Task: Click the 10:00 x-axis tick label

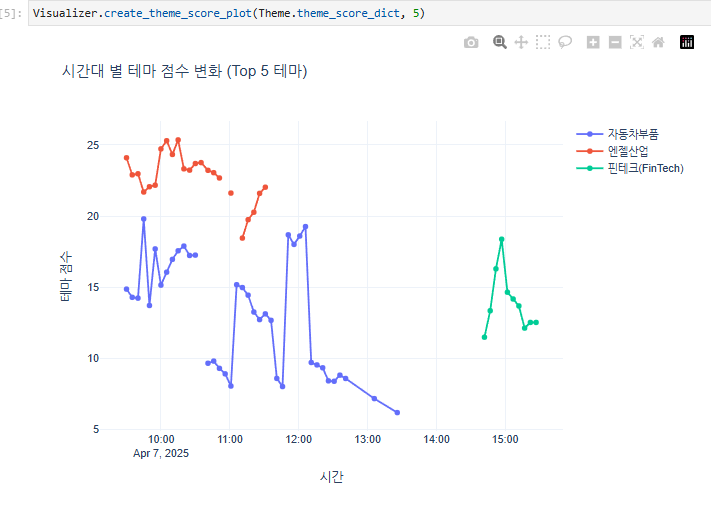Action: point(161,439)
